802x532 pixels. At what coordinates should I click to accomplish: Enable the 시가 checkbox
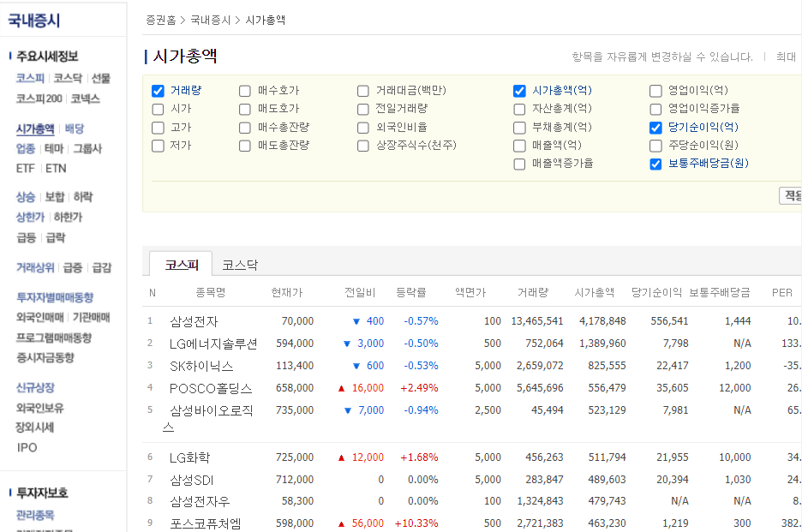158,109
